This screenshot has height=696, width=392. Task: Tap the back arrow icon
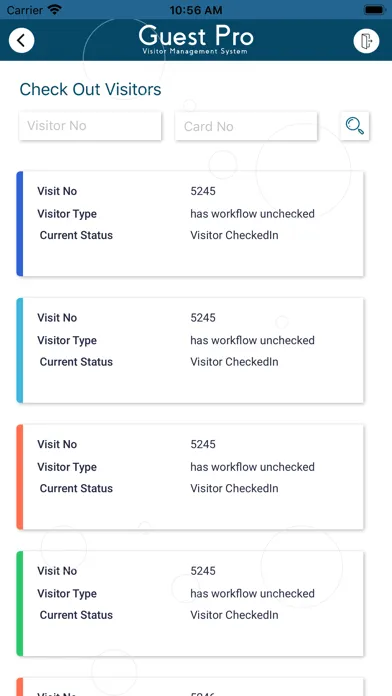point(21,40)
